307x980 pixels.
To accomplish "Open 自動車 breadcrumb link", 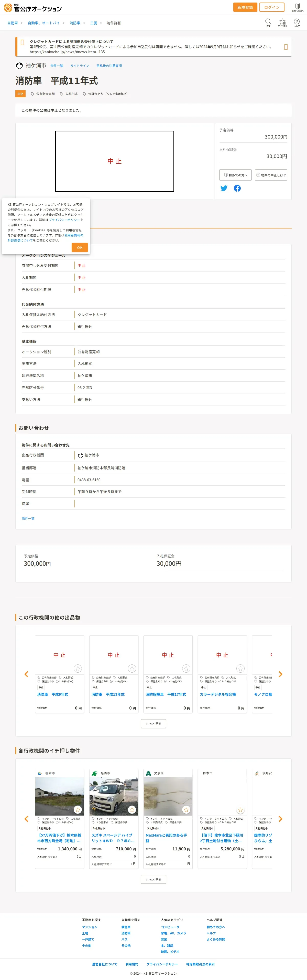I will [13, 23].
